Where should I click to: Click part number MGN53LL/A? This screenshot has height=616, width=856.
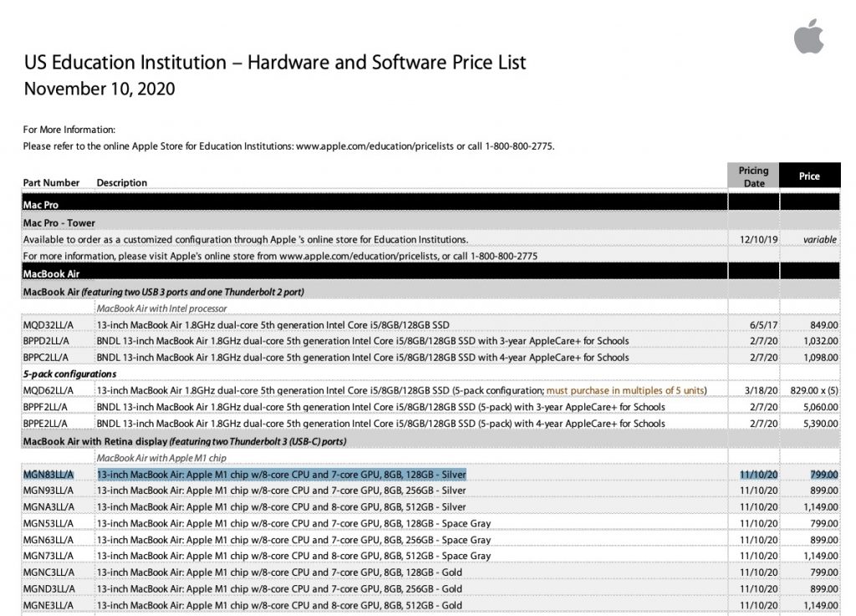pos(48,523)
